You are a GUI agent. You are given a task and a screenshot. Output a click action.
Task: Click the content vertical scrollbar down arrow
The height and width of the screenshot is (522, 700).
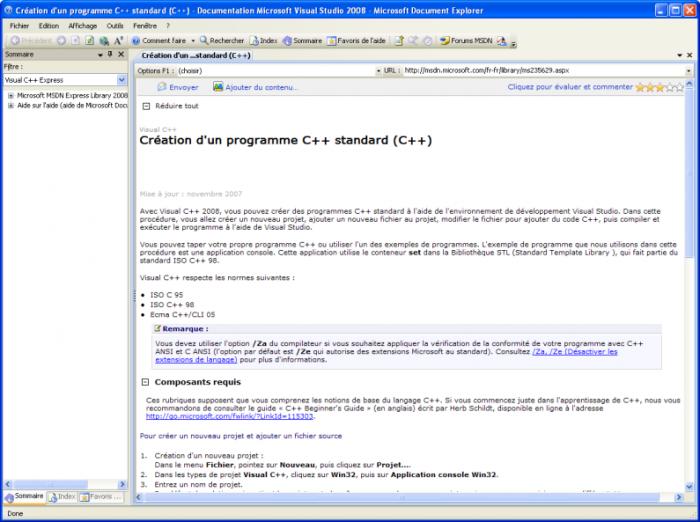point(689,487)
